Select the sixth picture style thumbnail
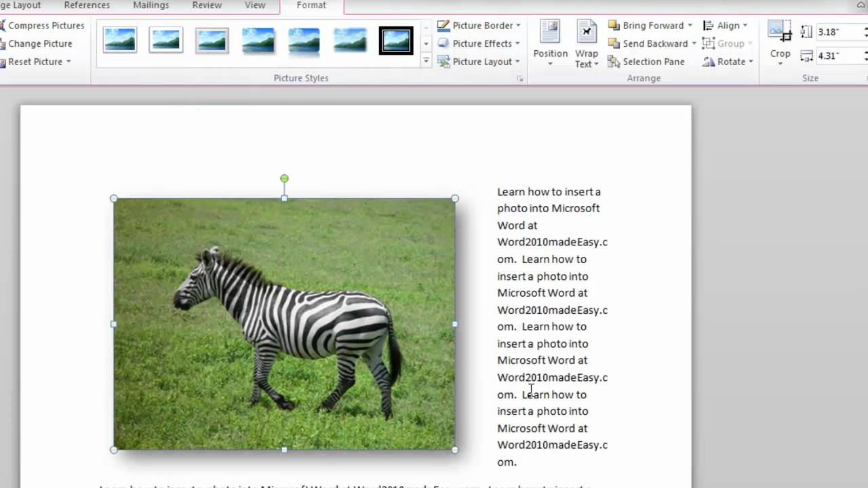The image size is (868, 488). tap(350, 40)
